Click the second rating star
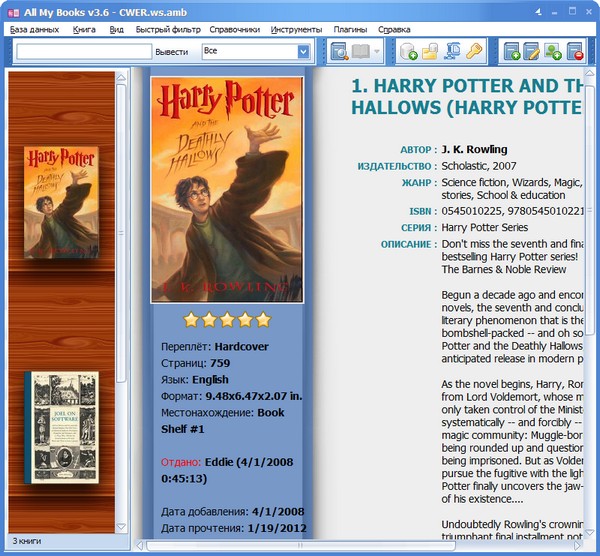The width and height of the screenshot is (600, 556). click(209, 320)
